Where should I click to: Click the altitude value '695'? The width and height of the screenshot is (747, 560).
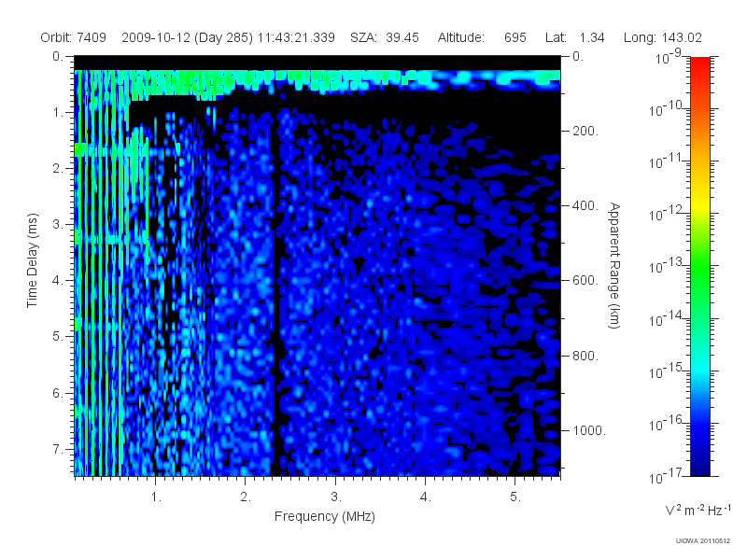[515, 37]
